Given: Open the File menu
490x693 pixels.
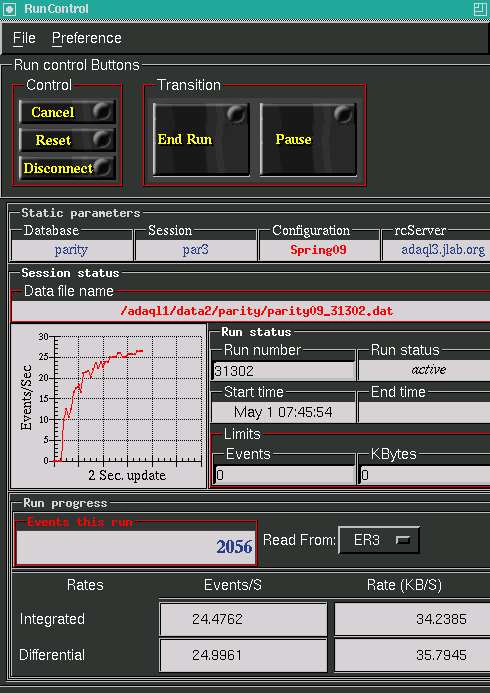Looking at the screenshot, I should [x=24, y=38].
